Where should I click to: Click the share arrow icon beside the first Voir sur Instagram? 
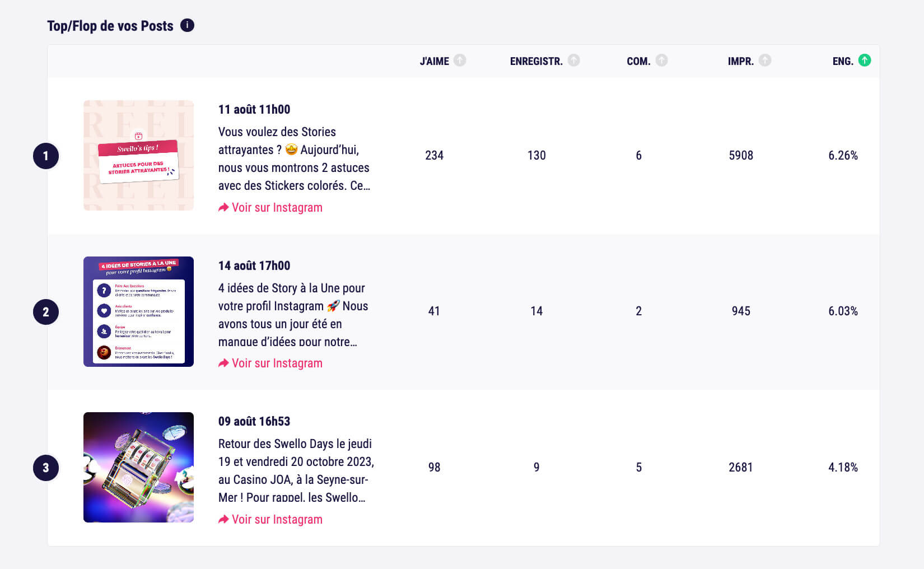coord(223,207)
